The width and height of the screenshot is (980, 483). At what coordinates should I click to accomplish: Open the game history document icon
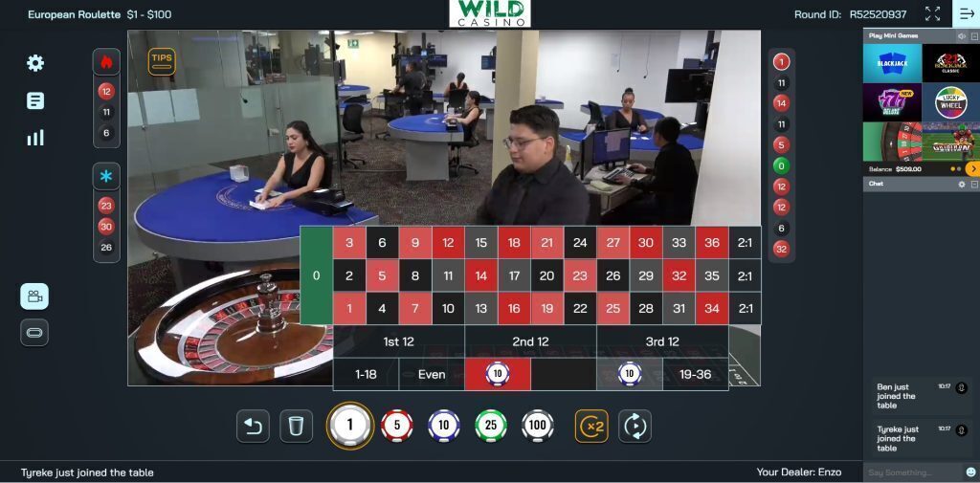pos(35,100)
